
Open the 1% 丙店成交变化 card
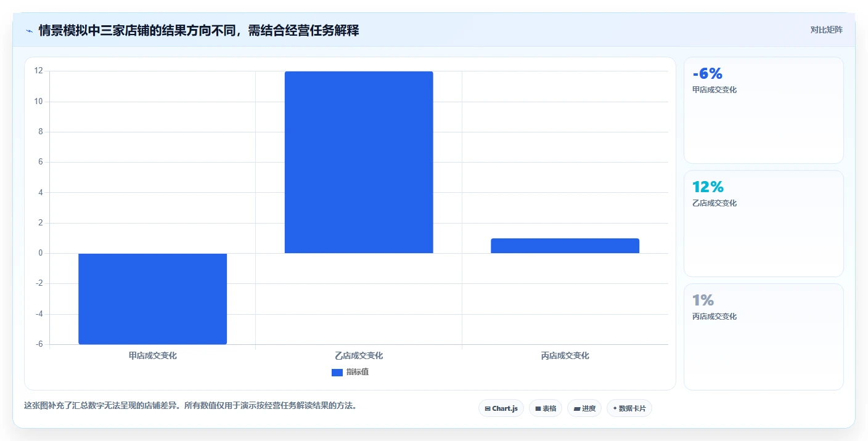764,337
